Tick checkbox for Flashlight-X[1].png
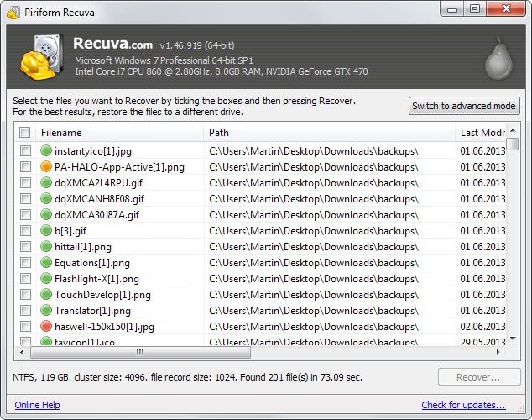Viewport: 532px width, 420px height. pyautogui.click(x=25, y=278)
